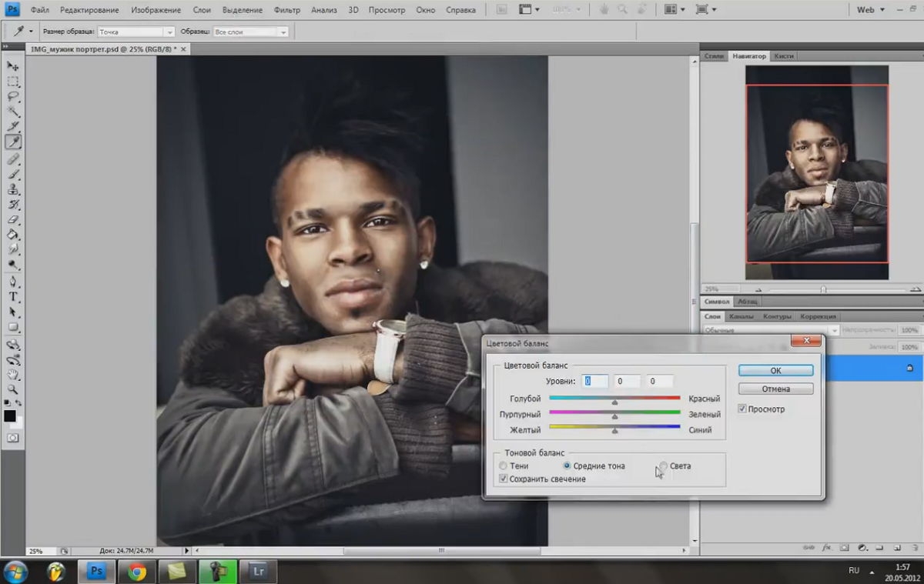Click the Голубой–Красный slider handle

pyautogui.click(x=614, y=402)
